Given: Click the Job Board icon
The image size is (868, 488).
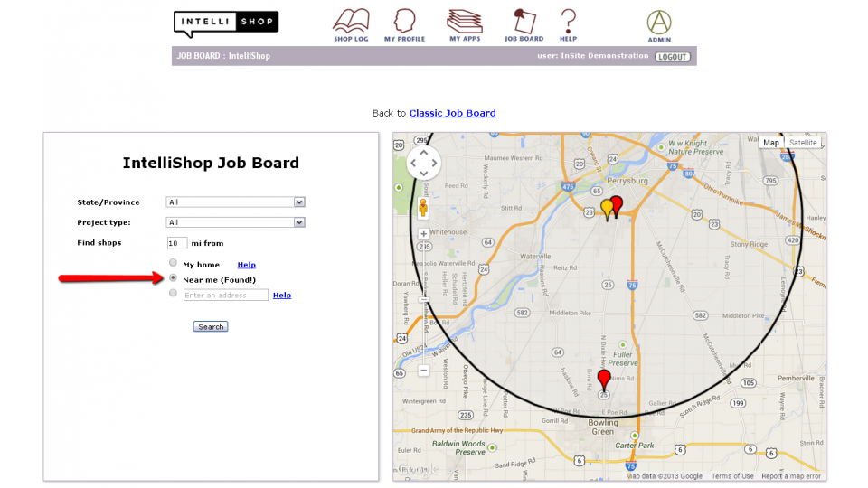Looking at the screenshot, I should (x=524, y=23).
